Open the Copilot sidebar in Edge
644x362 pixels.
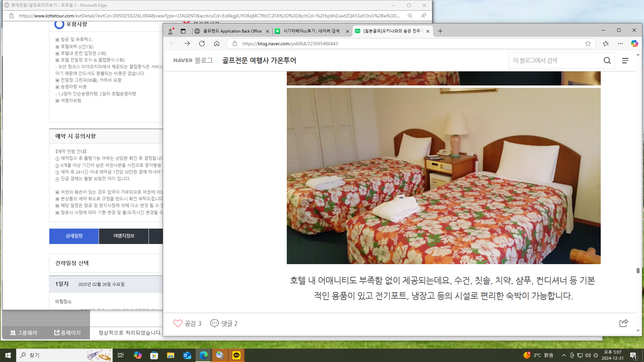tap(634, 44)
